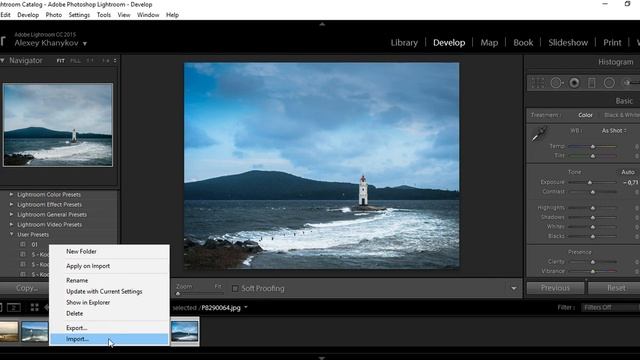Image resolution: width=640 pixels, height=360 pixels.
Task: Switch to the Book module
Action: (x=523, y=42)
